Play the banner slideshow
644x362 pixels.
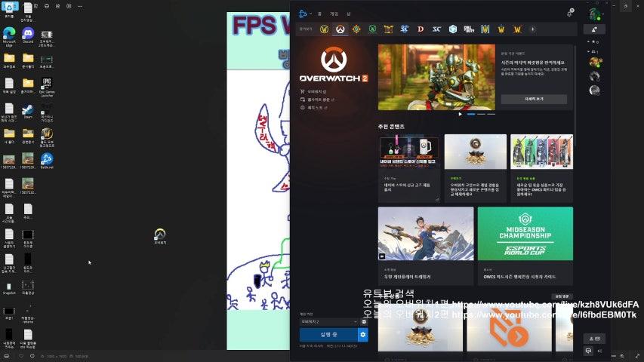tap(460, 114)
